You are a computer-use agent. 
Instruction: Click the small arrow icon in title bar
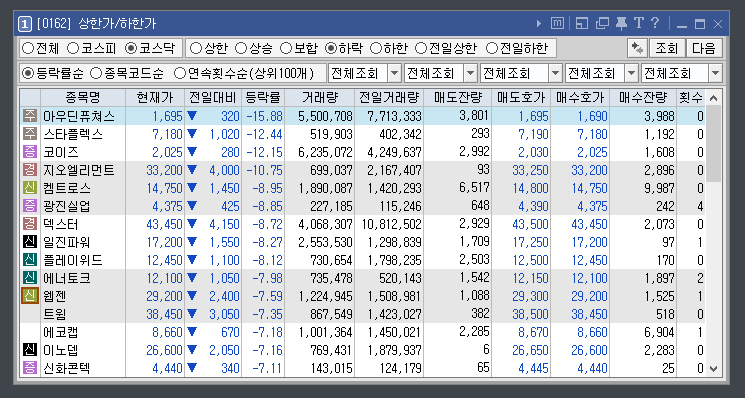539,23
